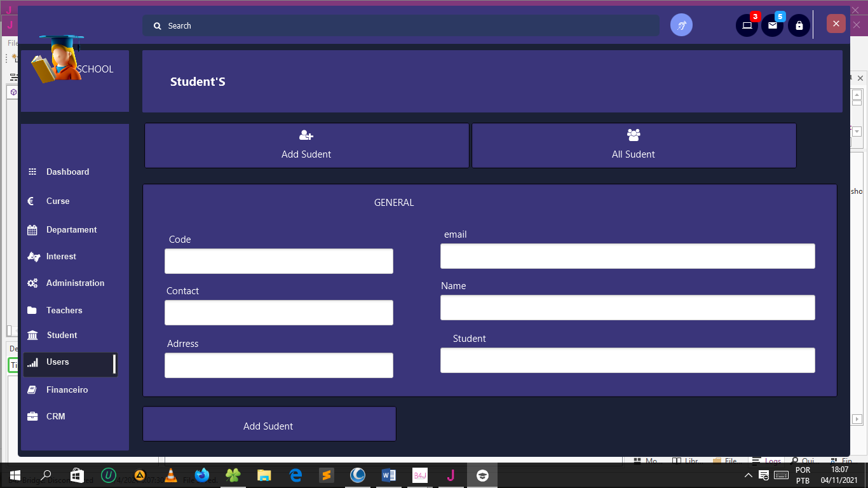Click the calendar icon beside Departament
868x488 pixels.
click(32, 230)
